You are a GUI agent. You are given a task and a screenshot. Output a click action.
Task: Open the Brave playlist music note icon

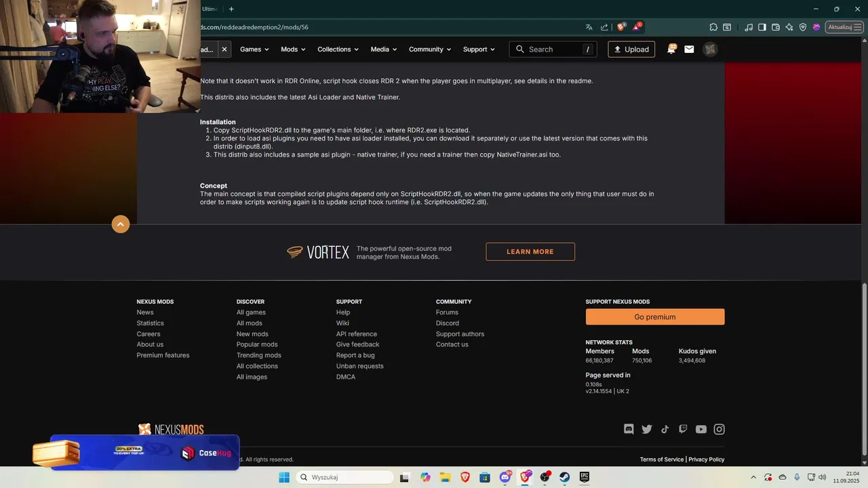[749, 27]
